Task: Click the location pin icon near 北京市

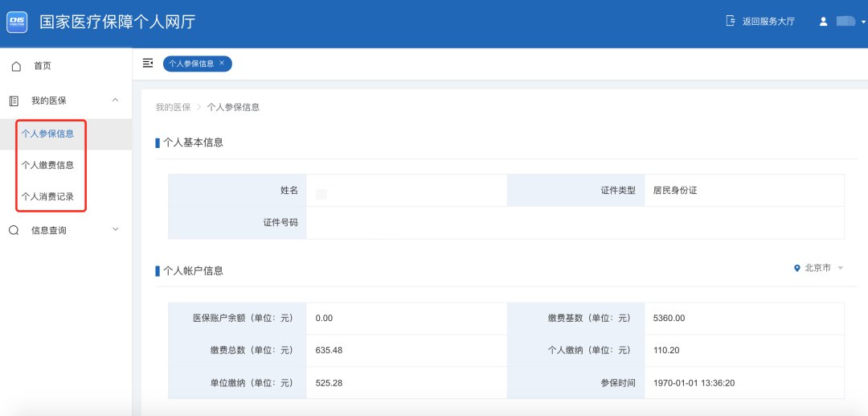Action: [796, 268]
